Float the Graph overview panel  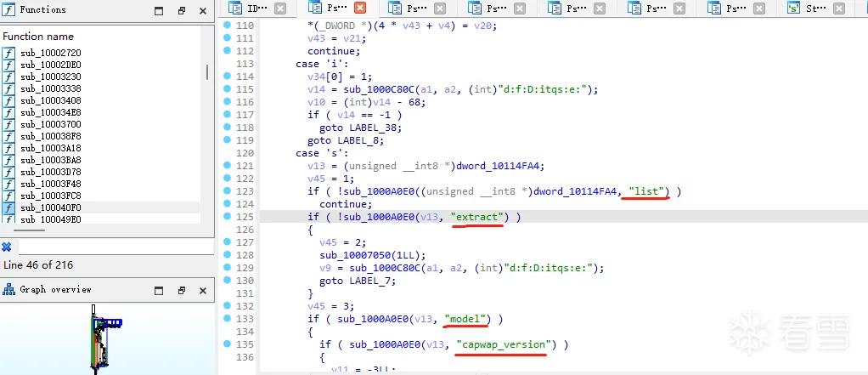tap(182, 290)
